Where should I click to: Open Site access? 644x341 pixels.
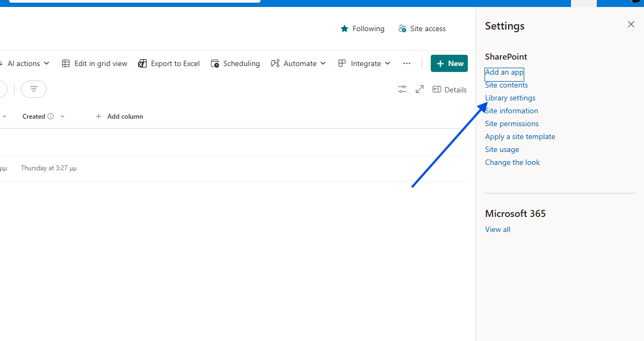422,28
